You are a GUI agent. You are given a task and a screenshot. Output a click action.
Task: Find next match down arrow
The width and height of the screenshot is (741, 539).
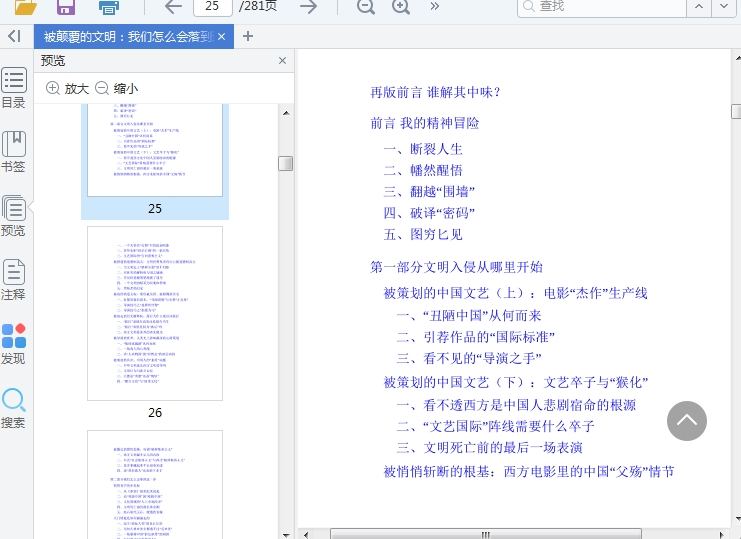coord(724,7)
